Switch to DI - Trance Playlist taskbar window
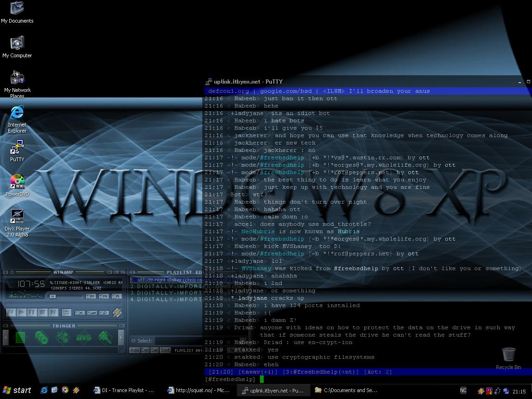Image resolution: width=532 pixels, height=399 pixels. tap(125, 390)
